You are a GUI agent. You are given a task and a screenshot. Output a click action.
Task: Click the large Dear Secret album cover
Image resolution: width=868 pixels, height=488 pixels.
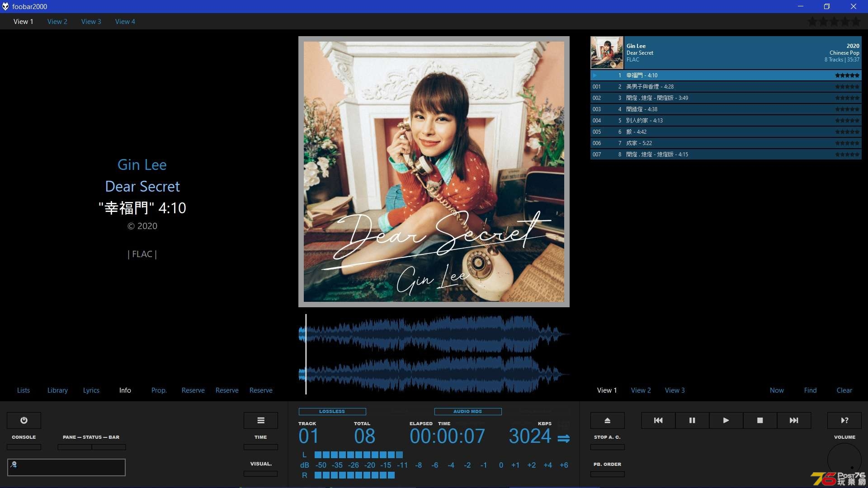coord(434,172)
